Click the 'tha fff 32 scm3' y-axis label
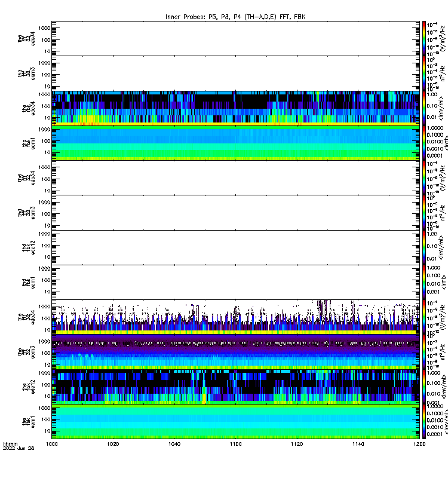This screenshot has height=478, width=448. point(26,73)
